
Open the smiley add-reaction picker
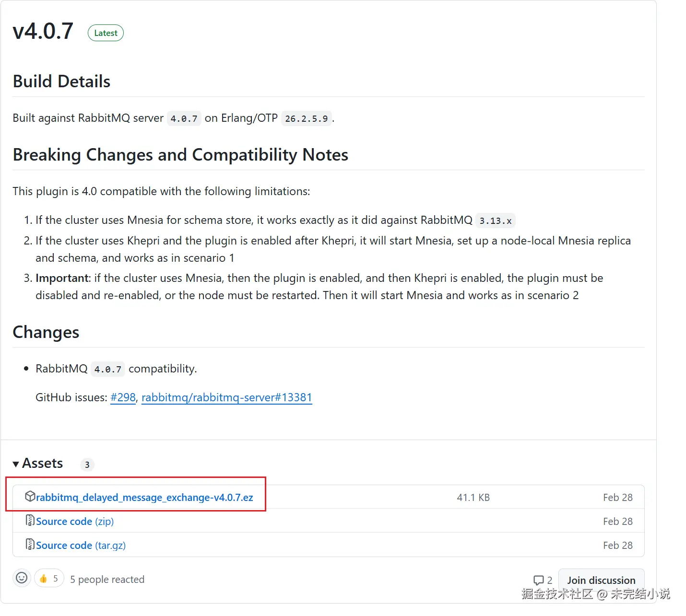(22, 578)
